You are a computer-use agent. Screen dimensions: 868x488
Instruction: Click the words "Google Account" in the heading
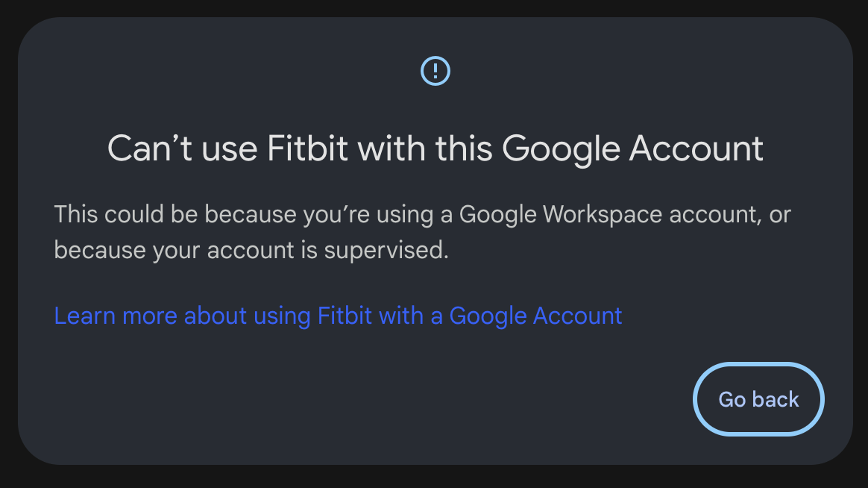(x=639, y=148)
